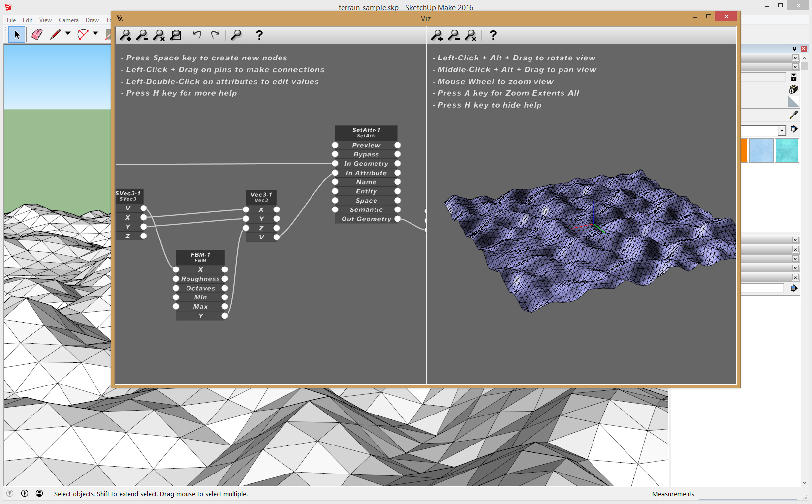Select the Vec3-1 node header
Image resolution: width=812 pixels, height=504 pixels.
click(261, 197)
